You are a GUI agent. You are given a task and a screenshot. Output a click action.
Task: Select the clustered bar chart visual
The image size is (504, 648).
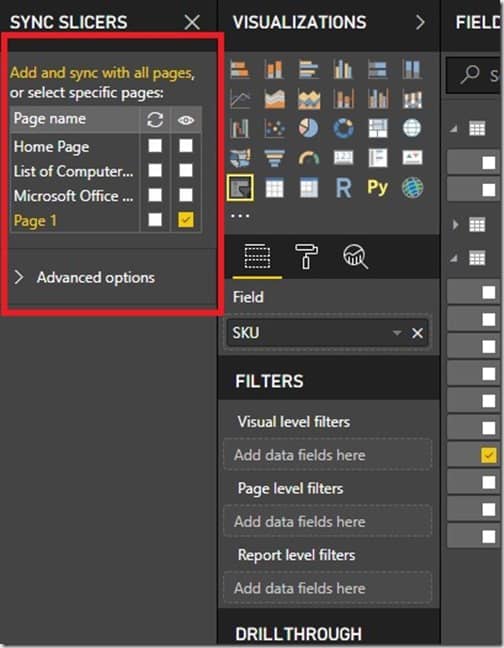[309, 69]
